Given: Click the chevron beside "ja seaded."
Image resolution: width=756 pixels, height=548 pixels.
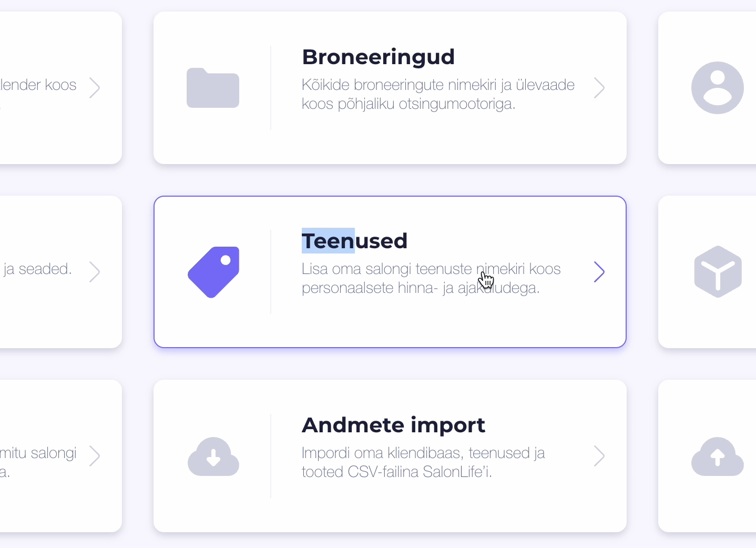Looking at the screenshot, I should coord(95,272).
